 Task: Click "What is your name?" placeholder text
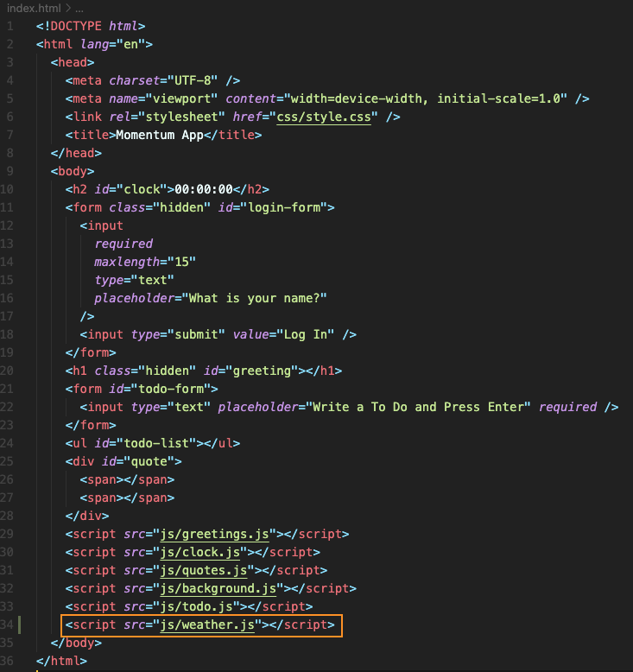pos(254,298)
